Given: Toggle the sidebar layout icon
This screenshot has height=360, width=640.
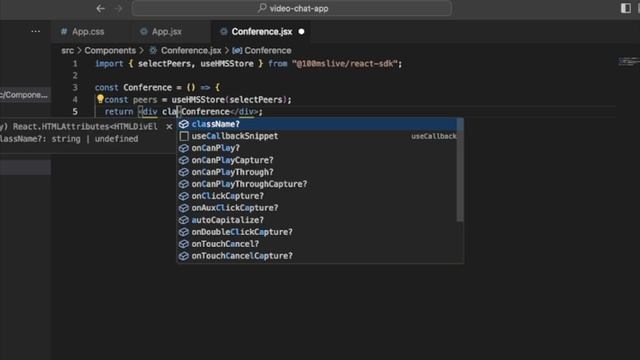Looking at the screenshot, I should click(625, 8).
